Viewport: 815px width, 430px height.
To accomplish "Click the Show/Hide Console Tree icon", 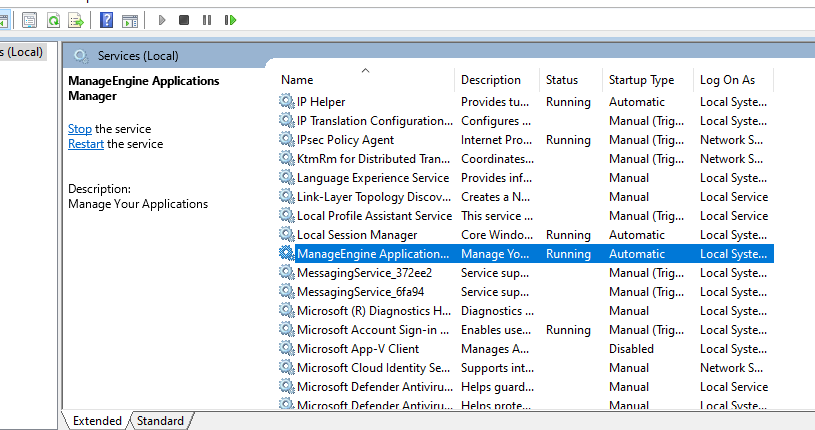I will click(4, 20).
